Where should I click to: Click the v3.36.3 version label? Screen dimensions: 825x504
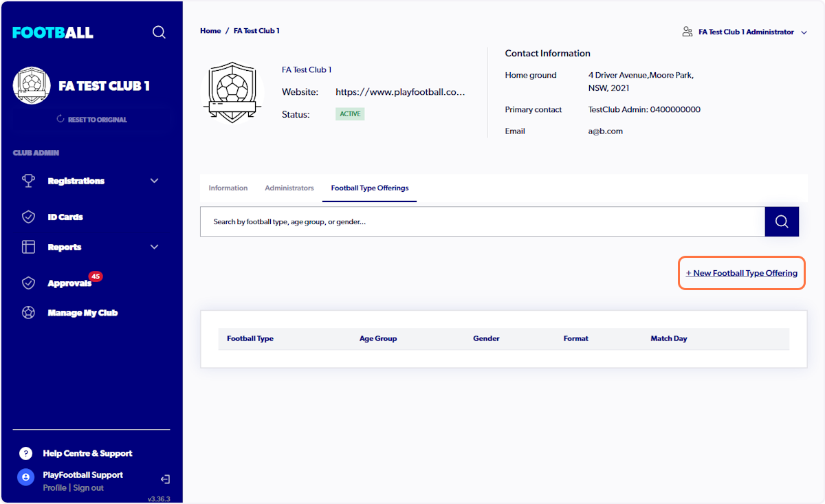(159, 499)
